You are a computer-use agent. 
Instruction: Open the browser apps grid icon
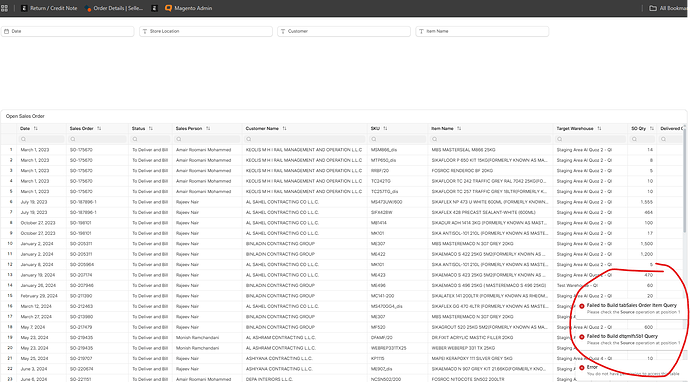4,8
